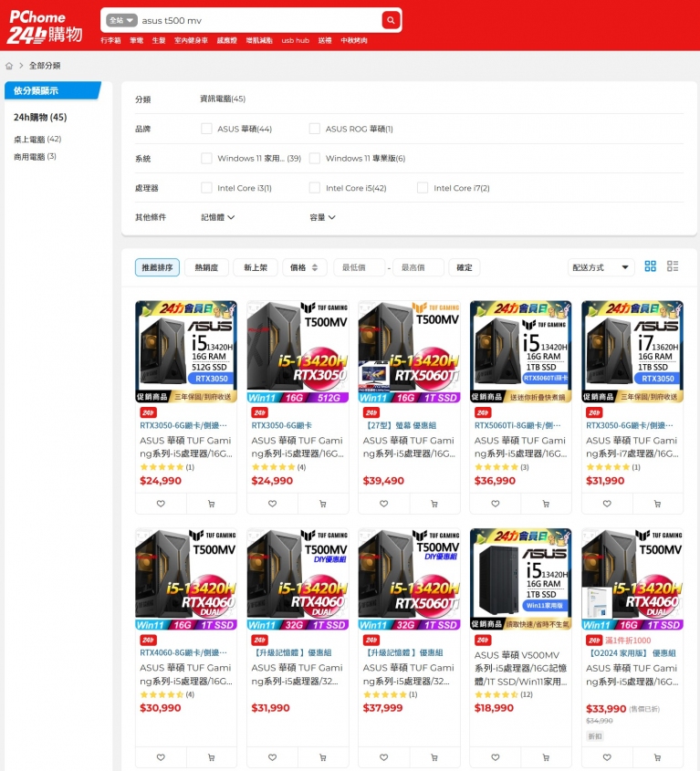Expand the 記憶體 filter dropdown

pyautogui.click(x=218, y=217)
